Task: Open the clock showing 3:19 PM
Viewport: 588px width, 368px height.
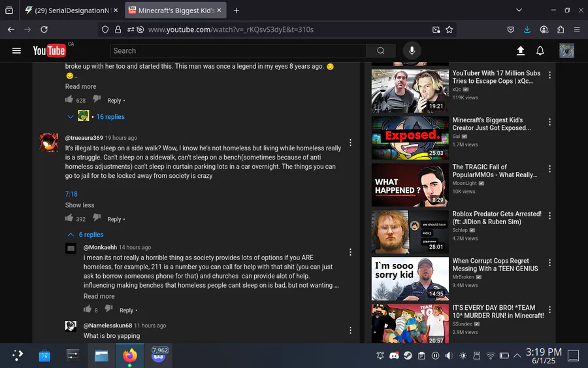Action: click(544, 356)
